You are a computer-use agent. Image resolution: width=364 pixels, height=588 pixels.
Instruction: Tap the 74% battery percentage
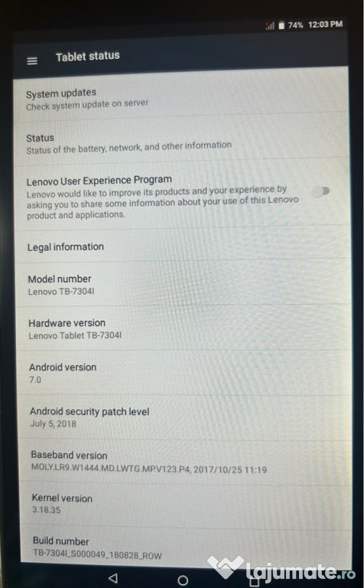pyautogui.click(x=295, y=25)
